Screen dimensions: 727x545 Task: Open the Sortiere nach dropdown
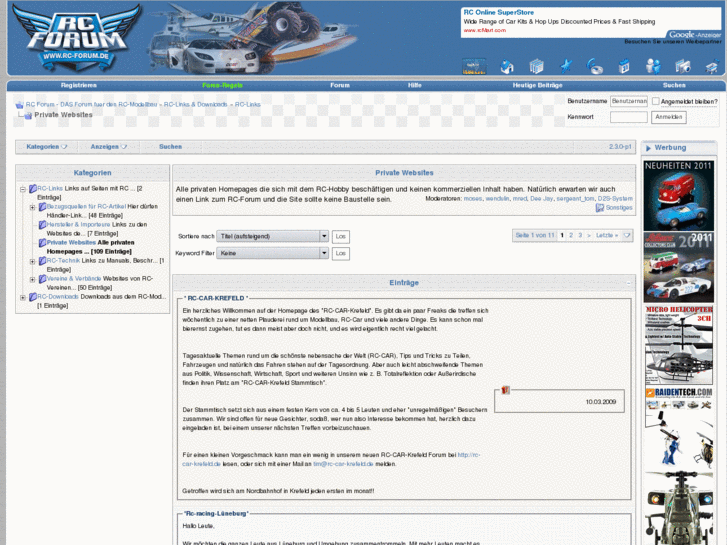point(273,237)
